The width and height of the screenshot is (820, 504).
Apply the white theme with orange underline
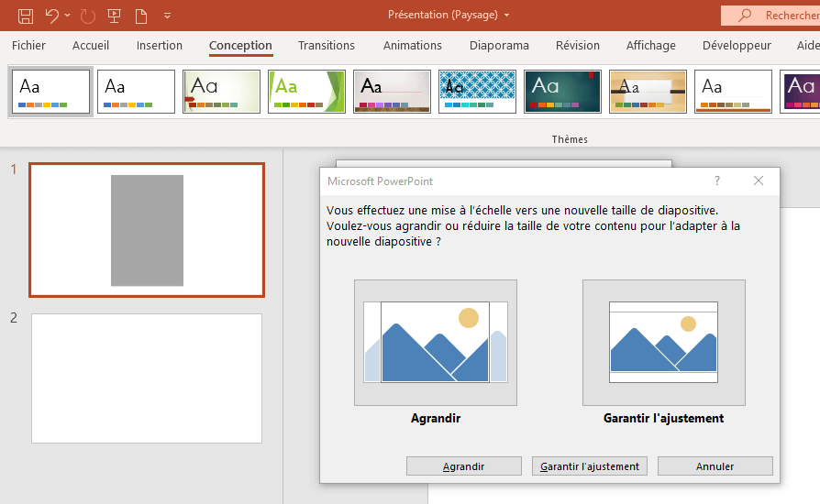click(x=733, y=92)
